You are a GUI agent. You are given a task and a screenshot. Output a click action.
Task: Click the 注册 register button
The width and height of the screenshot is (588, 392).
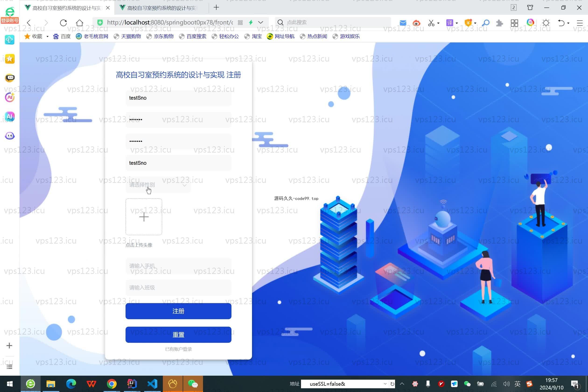tap(178, 311)
